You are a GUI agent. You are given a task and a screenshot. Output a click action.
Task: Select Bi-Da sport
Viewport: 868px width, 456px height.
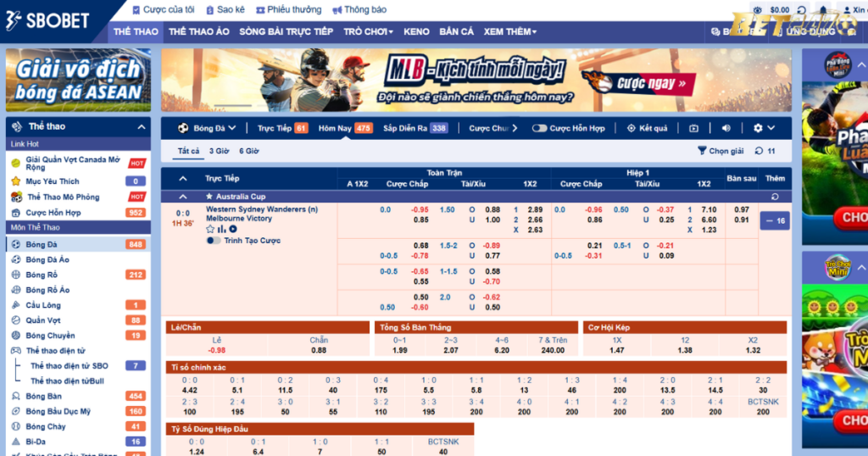click(x=78, y=442)
